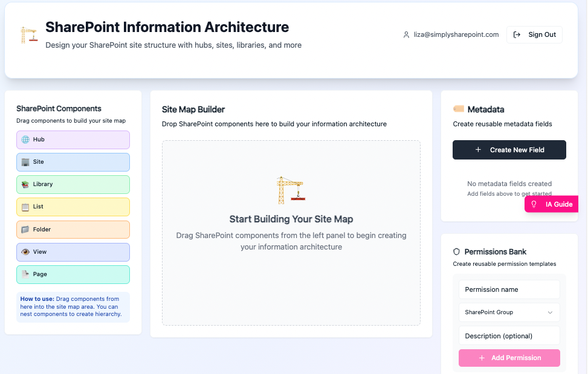The image size is (588, 374).
Task: Click the Permission name input field
Action: click(x=509, y=289)
